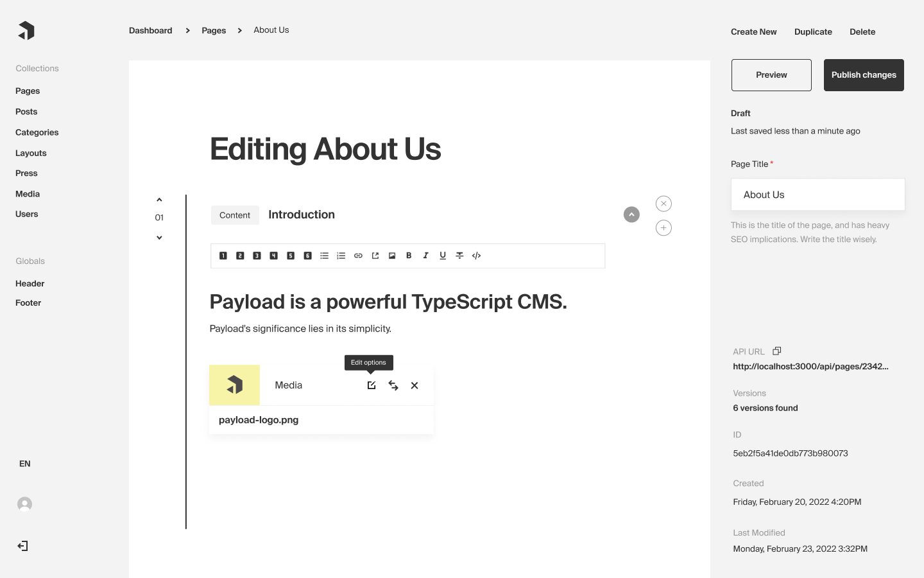Click 'About Us' in the breadcrumb
This screenshot has height=578, width=924.
(x=271, y=30)
